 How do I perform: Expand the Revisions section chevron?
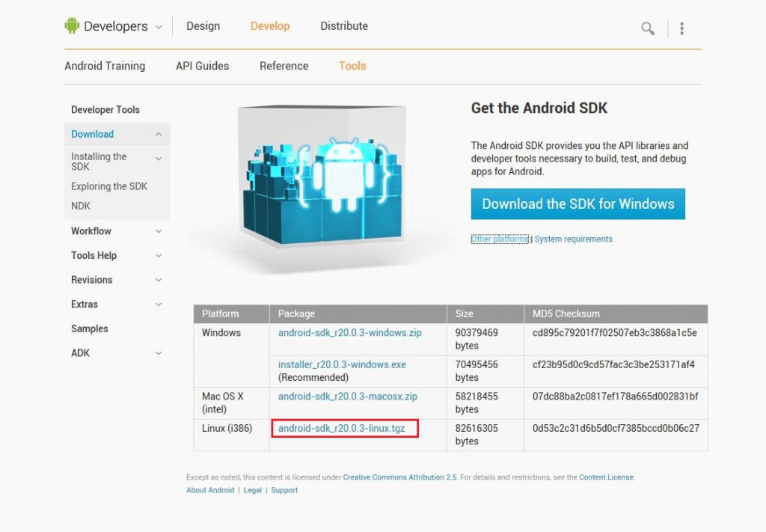(x=159, y=280)
